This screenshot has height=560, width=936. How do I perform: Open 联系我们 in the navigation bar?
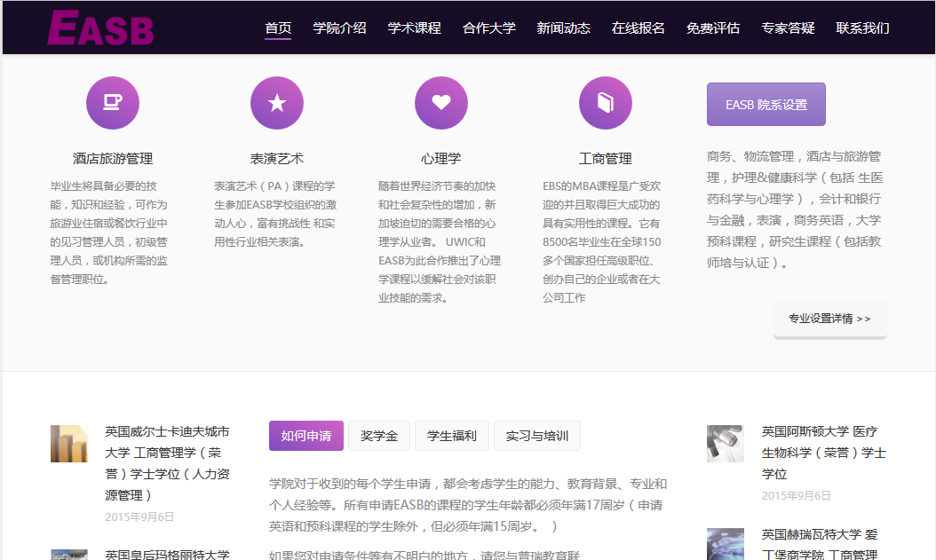[862, 28]
